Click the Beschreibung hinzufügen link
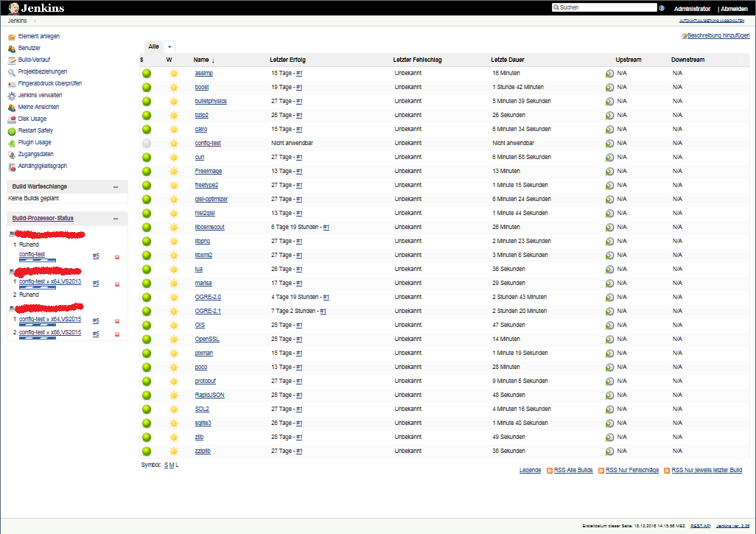Image resolution: width=756 pixels, height=534 pixels. click(718, 35)
